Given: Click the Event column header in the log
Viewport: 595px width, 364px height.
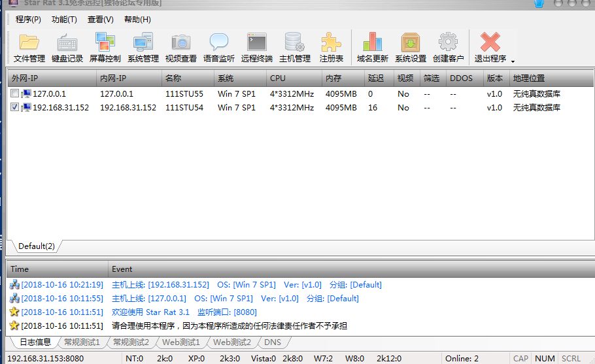Looking at the screenshot, I should pyautogui.click(x=351, y=269).
